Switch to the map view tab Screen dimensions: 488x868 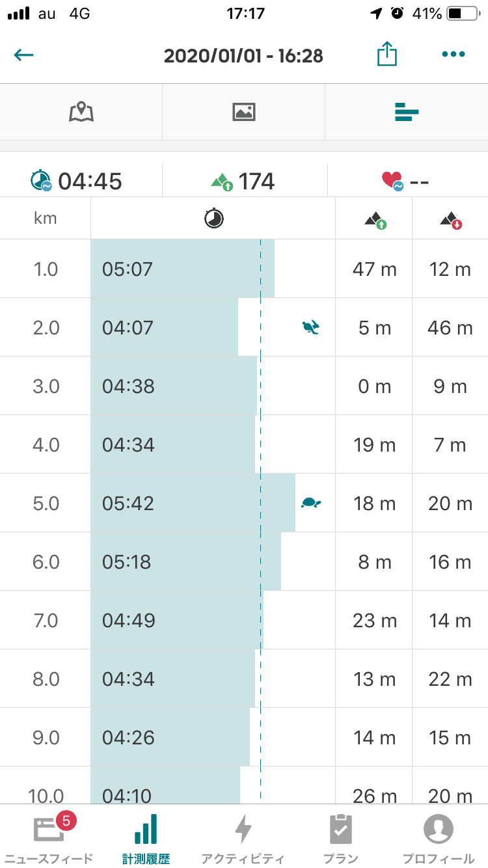click(81, 112)
